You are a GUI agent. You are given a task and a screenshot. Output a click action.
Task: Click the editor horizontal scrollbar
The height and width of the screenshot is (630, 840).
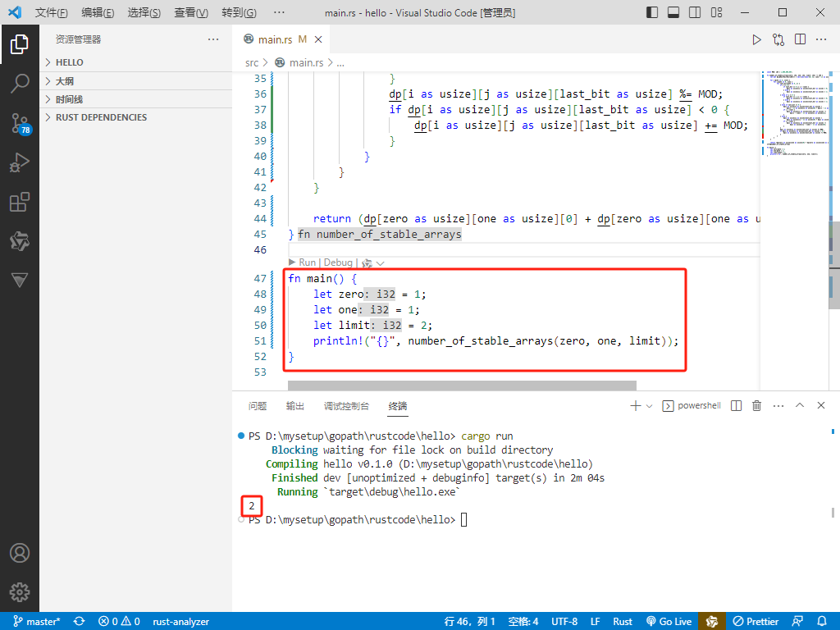[462, 386]
